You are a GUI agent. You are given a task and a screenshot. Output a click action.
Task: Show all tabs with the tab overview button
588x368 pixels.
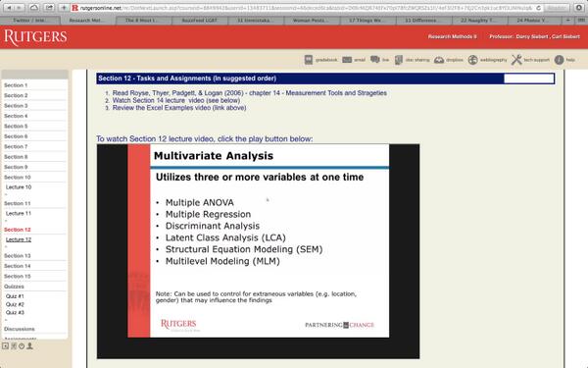click(581, 20)
